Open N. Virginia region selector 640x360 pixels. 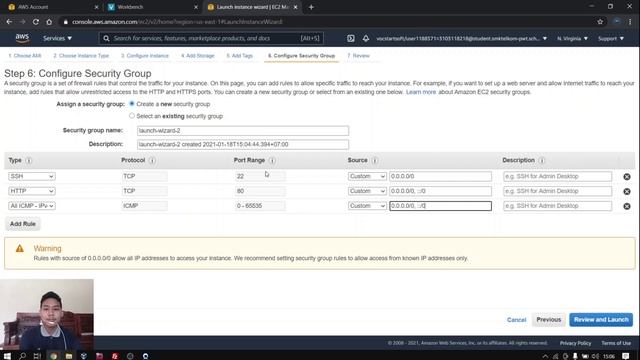point(572,38)
